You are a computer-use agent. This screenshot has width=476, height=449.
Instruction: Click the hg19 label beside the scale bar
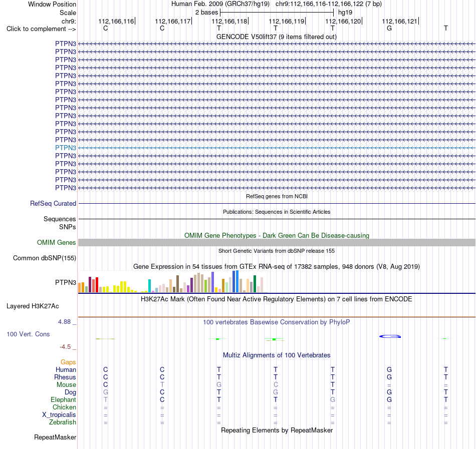click(x=345, y=13)
